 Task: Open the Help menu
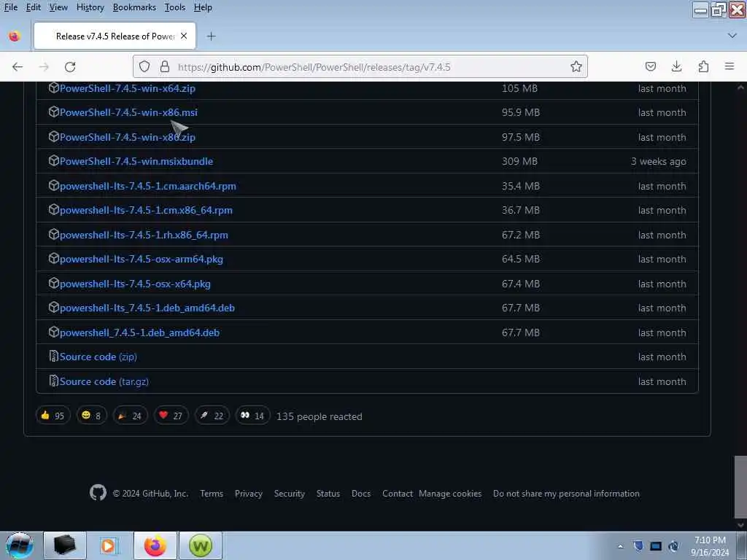[x=203, y=7]
